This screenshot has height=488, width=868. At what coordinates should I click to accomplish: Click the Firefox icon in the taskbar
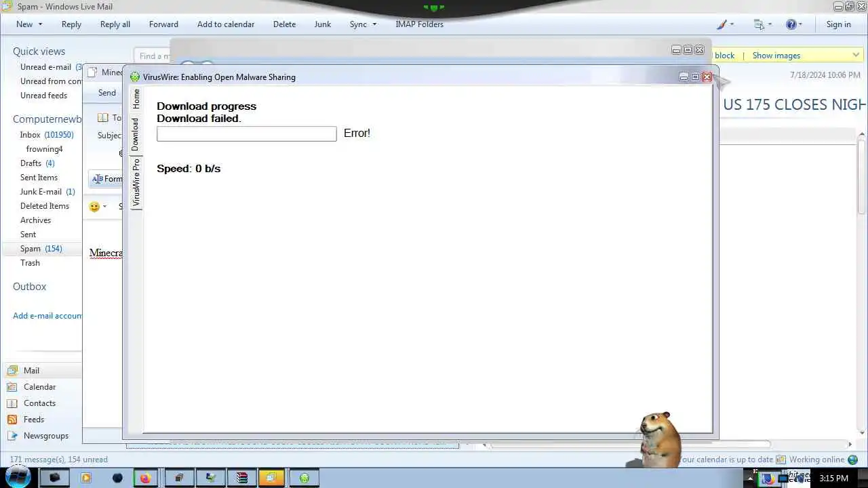pyautogui.click(x=145, y=478)
